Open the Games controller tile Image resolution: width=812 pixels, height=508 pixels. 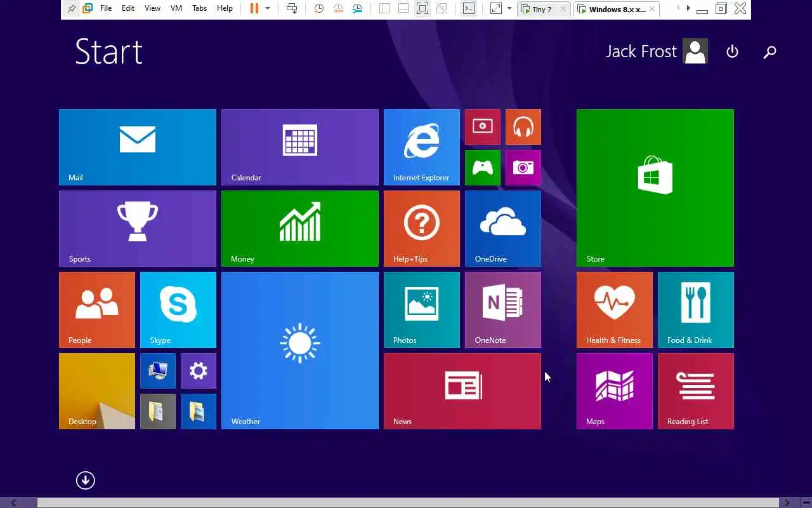[483, 168]
